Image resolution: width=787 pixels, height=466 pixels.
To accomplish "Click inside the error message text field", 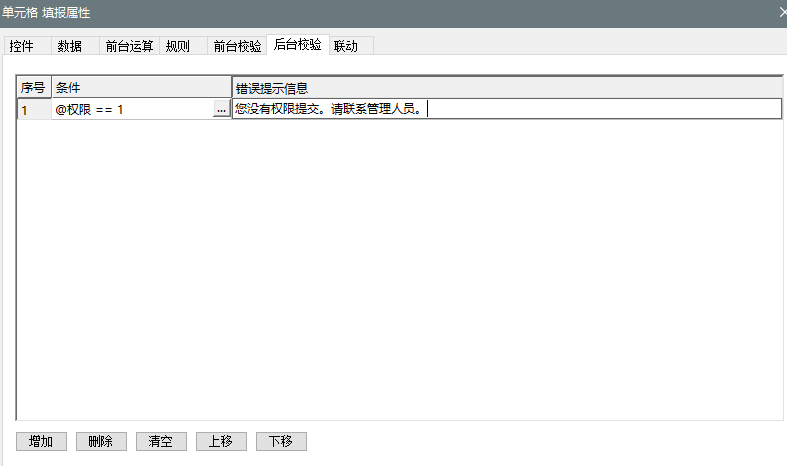I will (x=600, y=110).
